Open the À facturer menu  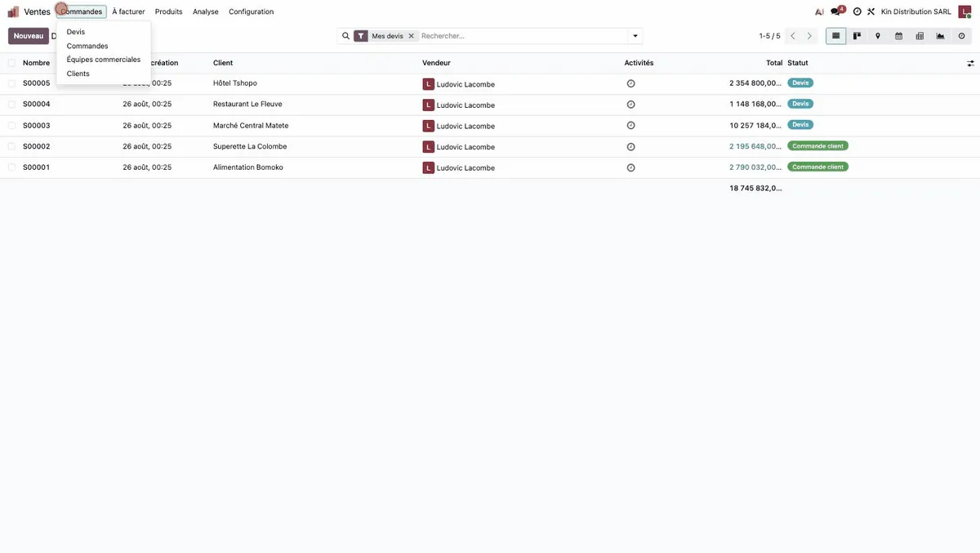128,11
